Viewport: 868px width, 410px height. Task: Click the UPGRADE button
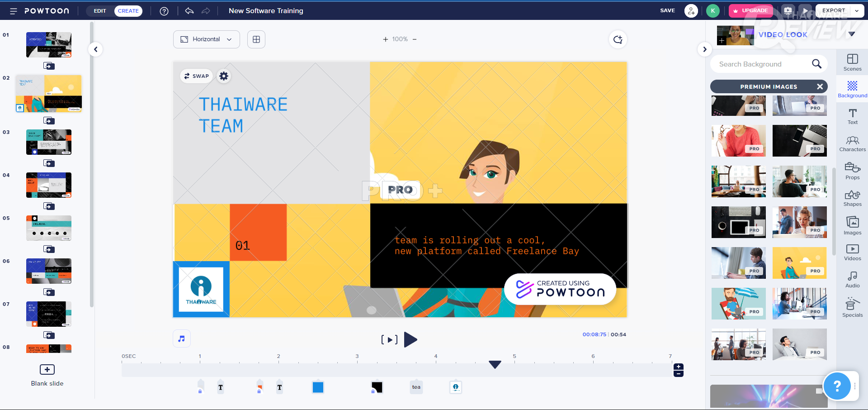click(x=750, y=11)
